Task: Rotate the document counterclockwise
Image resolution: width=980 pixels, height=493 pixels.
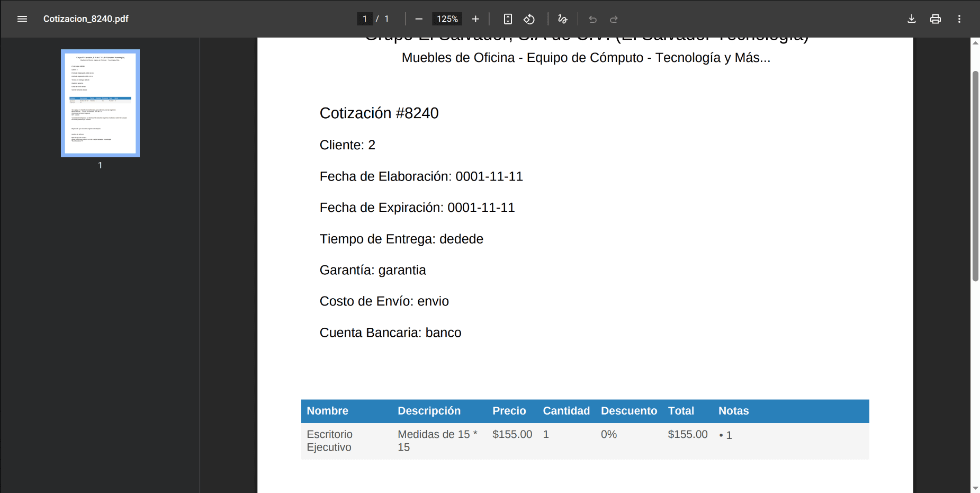Action: pos(529,19)
